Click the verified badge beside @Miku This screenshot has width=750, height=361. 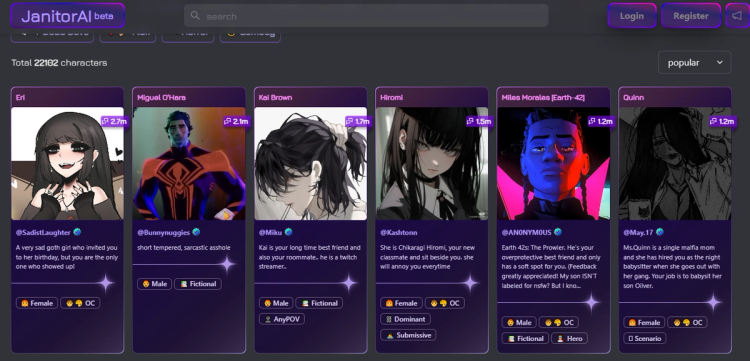[288, 232]
